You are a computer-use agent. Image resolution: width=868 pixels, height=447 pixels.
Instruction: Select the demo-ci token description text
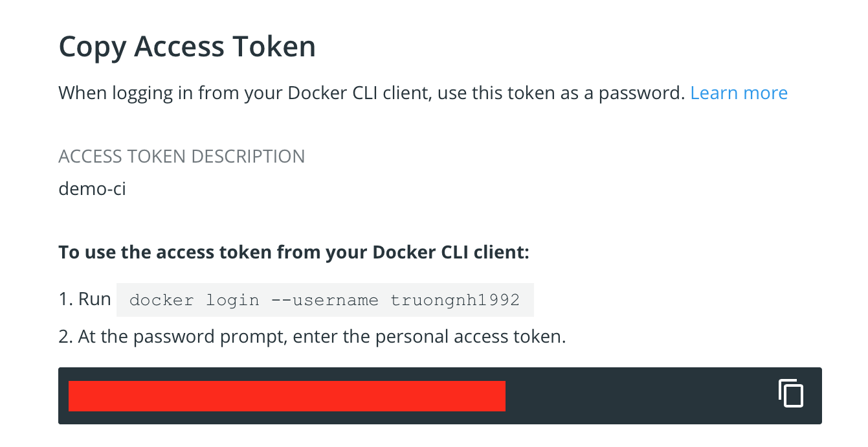(92, 189)
